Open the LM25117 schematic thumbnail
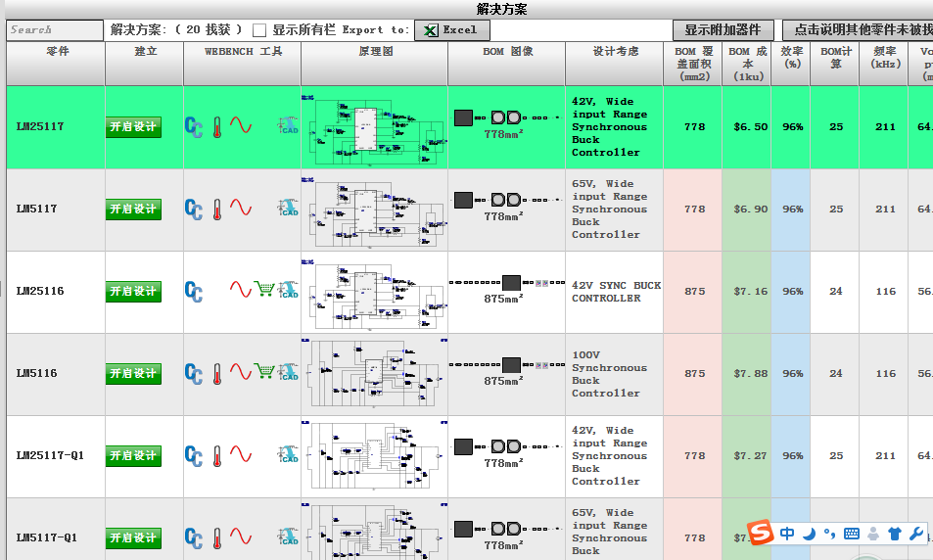 374,128
